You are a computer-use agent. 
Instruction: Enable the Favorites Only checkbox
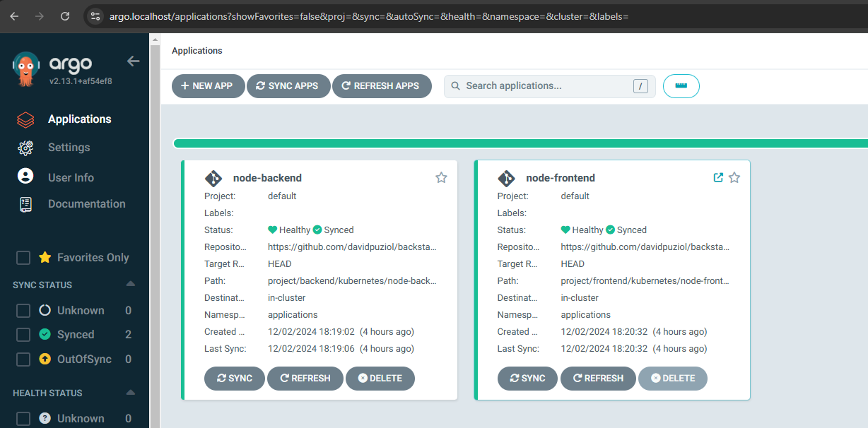(23, 258)
